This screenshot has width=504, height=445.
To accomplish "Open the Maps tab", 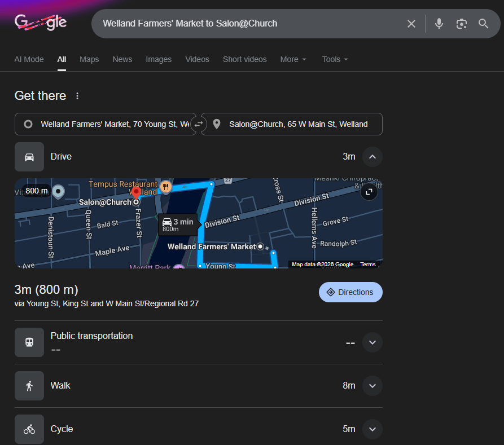I will point(89,59).
